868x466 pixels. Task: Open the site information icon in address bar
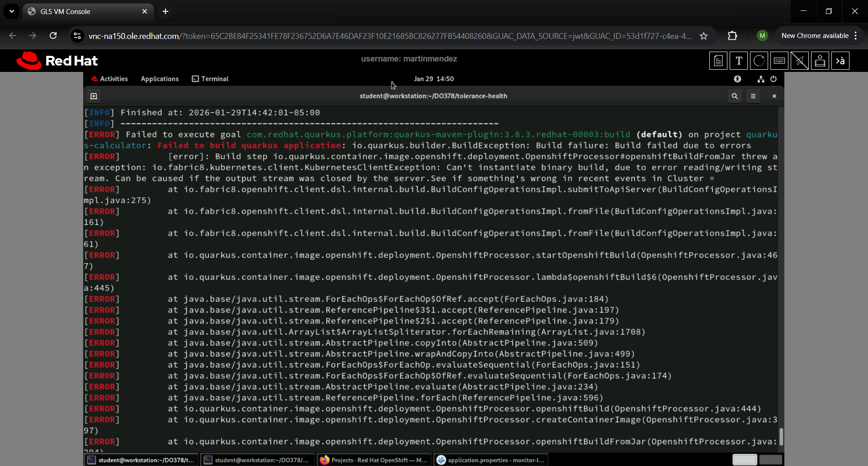(78, 36)
